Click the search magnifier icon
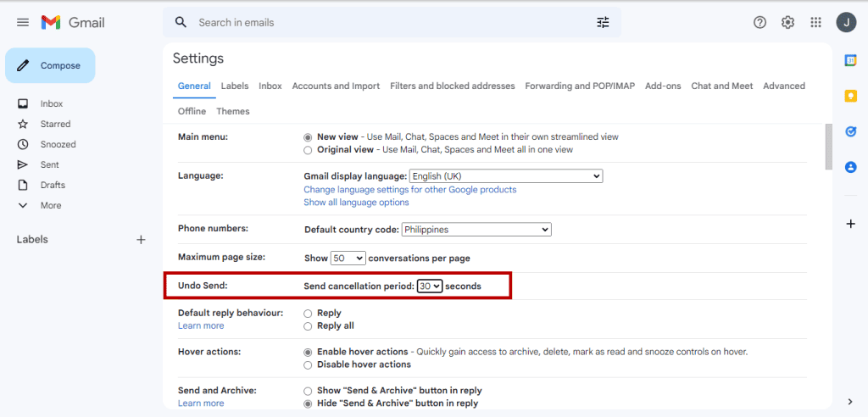Image resolution: width=868 pixels, height=417 pixels. pyautogui.click(x=181, y=22)
